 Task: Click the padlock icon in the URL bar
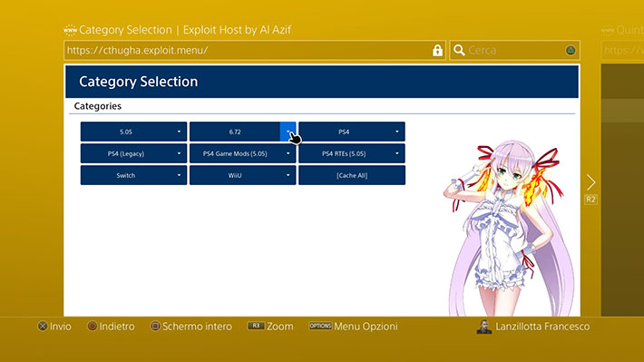tap(437, 50)
